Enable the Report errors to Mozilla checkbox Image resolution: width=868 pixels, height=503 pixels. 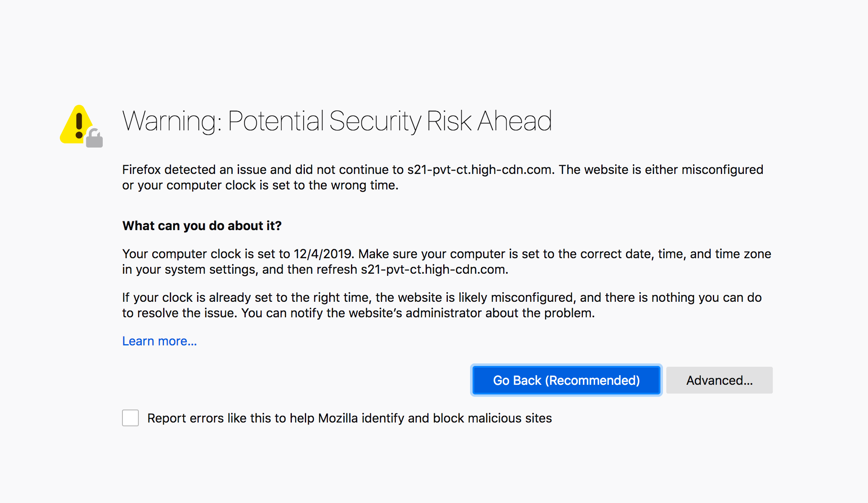(130, 418)
